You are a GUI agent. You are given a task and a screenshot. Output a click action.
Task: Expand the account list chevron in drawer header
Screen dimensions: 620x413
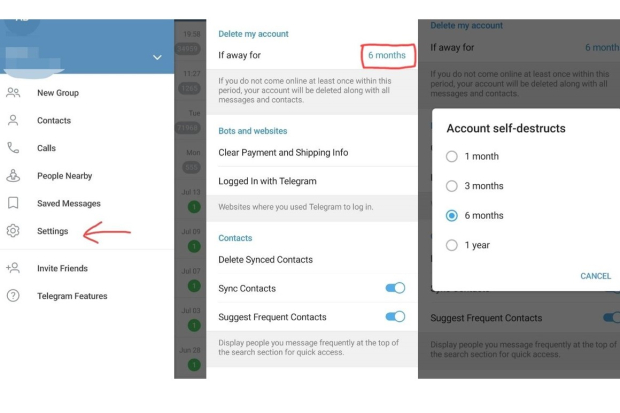coord(156,58)
